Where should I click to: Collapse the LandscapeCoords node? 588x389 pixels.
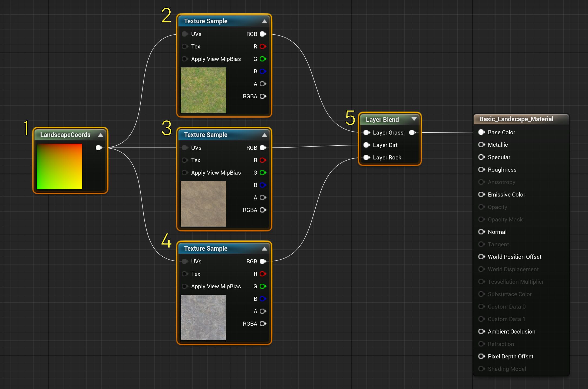[x=101, y=135]
